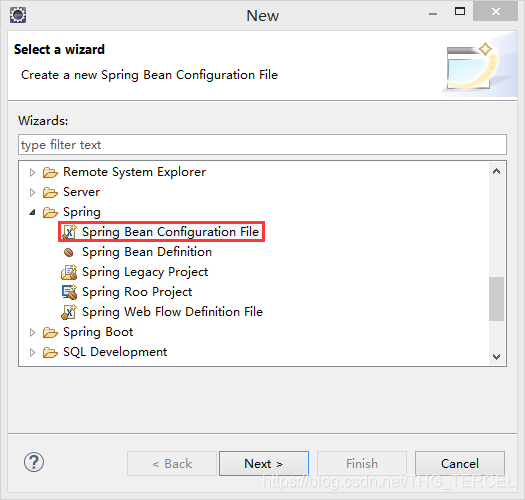Select the Spring category label
Screen dimensions: 525x500
click(82, 212)
